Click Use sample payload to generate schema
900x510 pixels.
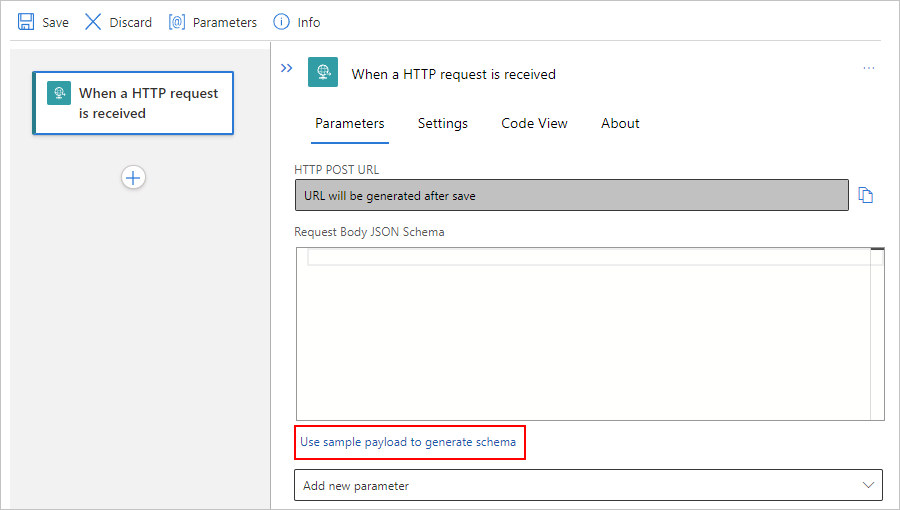point(409,441)
